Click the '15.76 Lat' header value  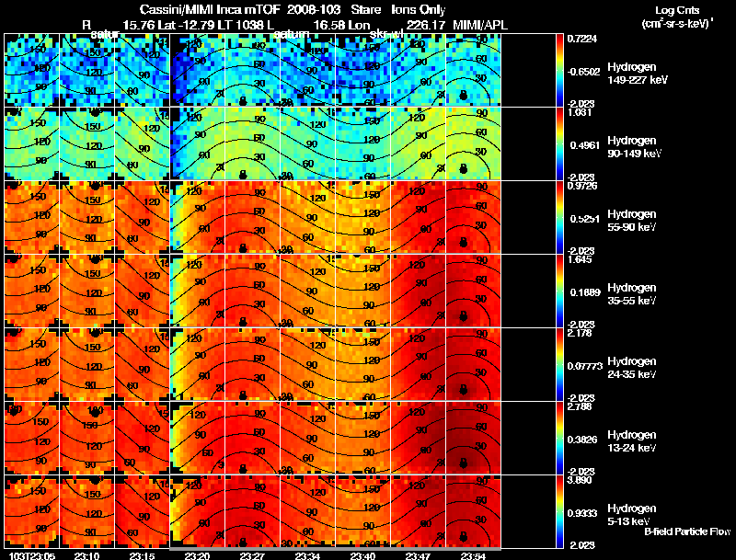coord(148,25)
